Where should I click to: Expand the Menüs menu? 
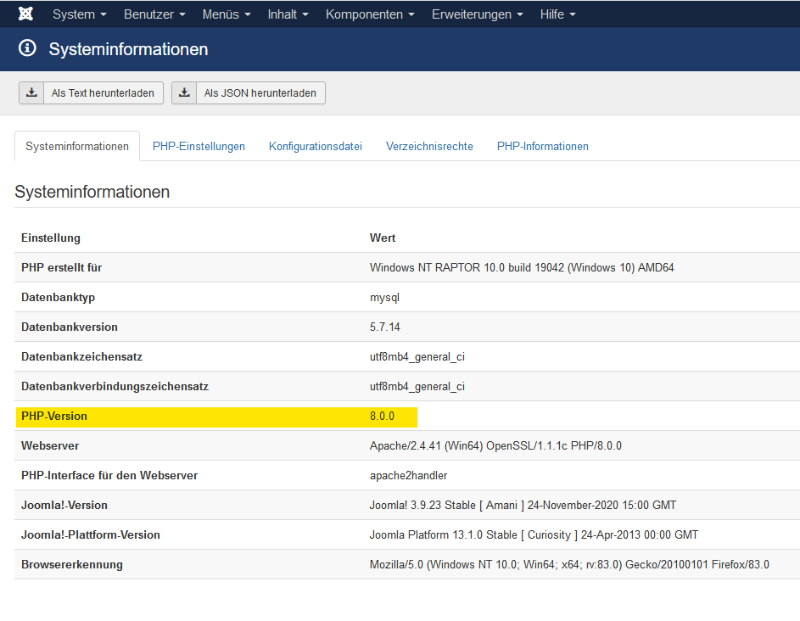(x=226, y=14)
